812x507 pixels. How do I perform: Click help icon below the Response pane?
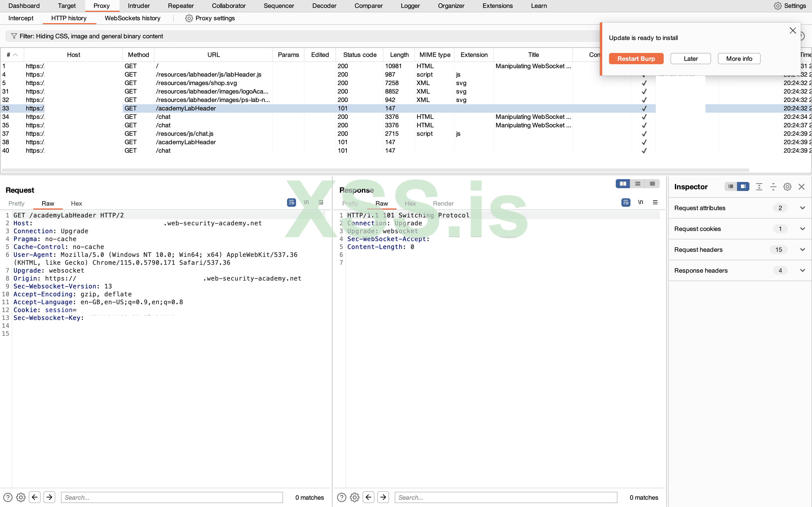341,497
